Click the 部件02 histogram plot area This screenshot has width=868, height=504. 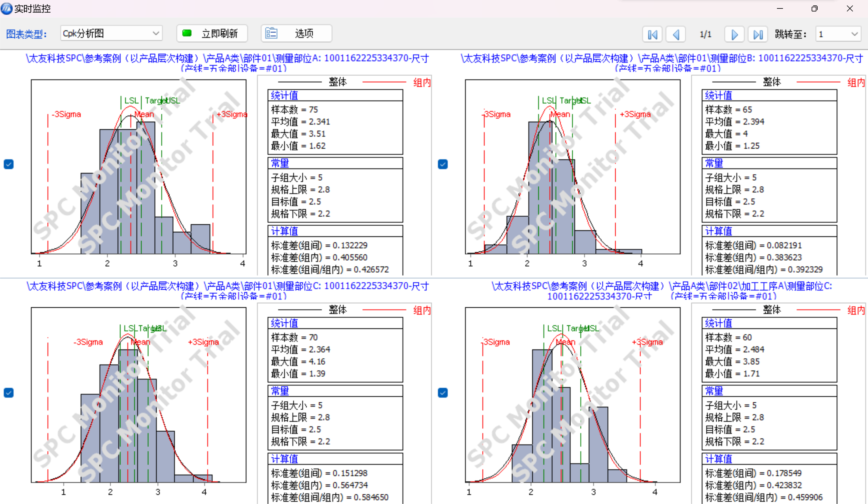click(573, 395)
